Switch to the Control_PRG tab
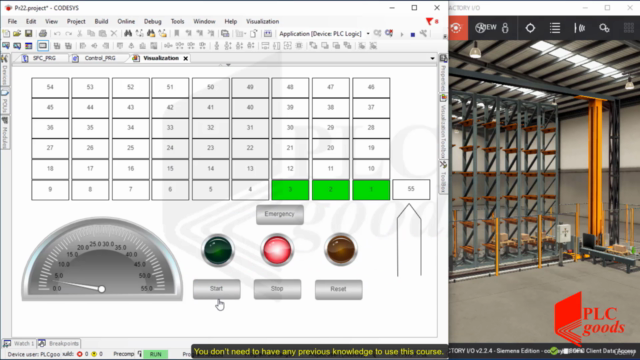The image size is (640, 360). [100, 58]
